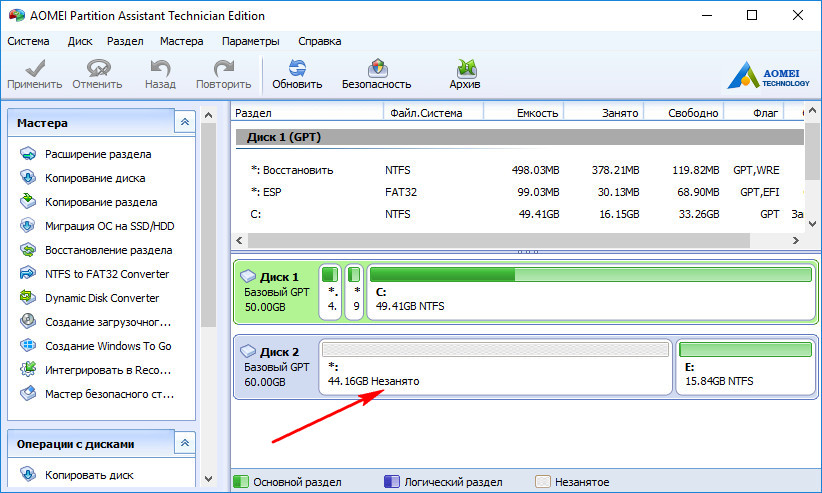Select the Копировать диск operation

tap(88, 475)
